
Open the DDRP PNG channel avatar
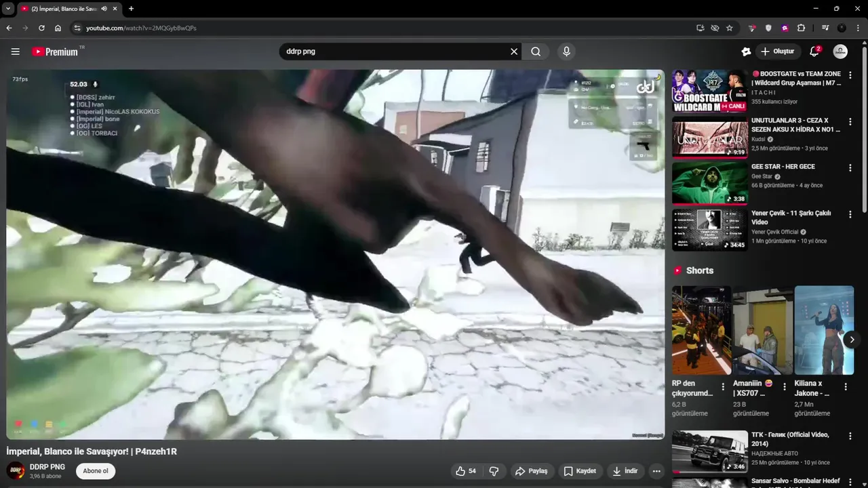pyautogui.click(x=16, y=471)
